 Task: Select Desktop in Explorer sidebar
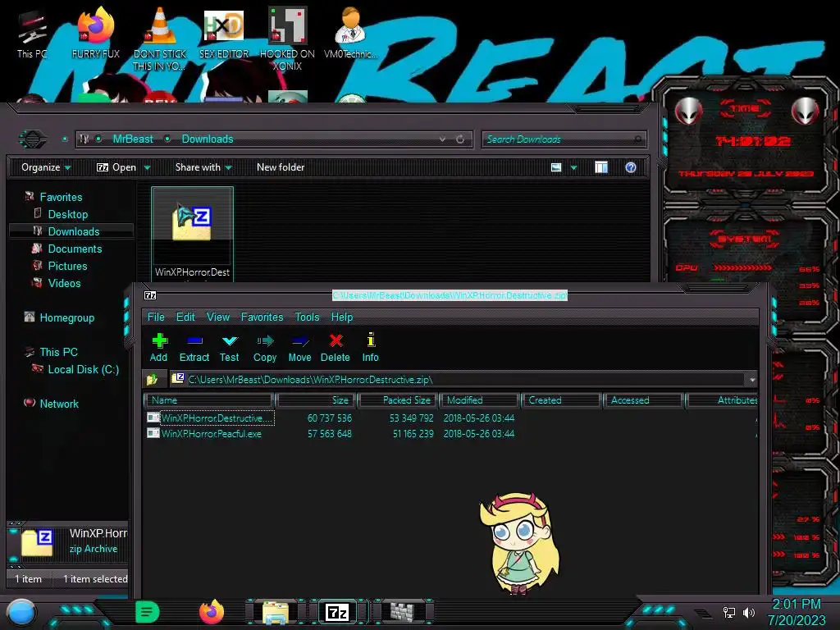(x=68, y=214)
